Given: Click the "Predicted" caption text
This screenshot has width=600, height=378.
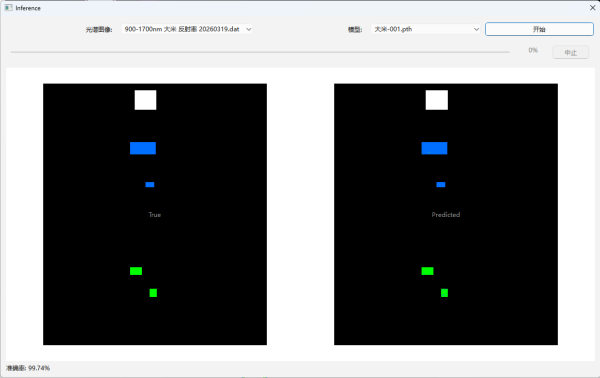Looking at the screenshot, I should [x=446, y=215].
